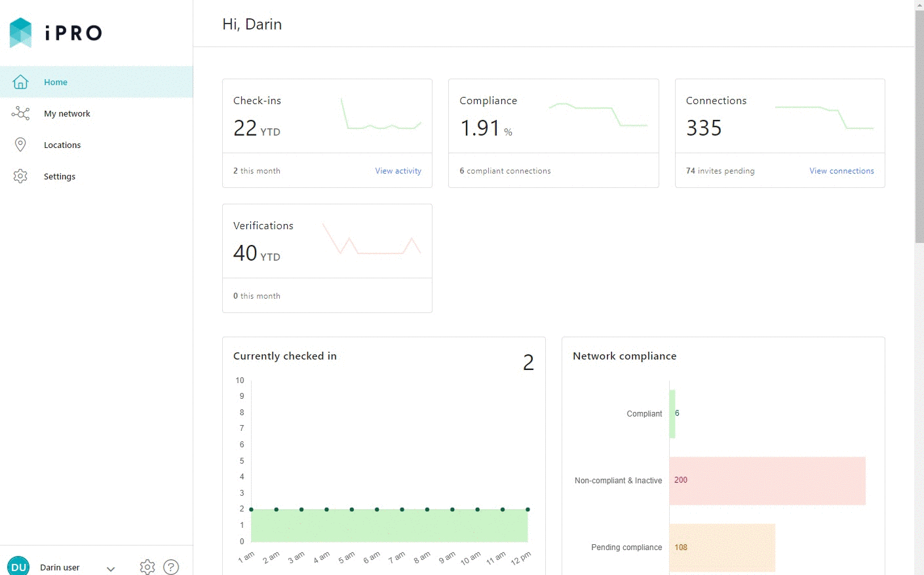Open My network menu item
924x575 pixels.
click(96, 113)
